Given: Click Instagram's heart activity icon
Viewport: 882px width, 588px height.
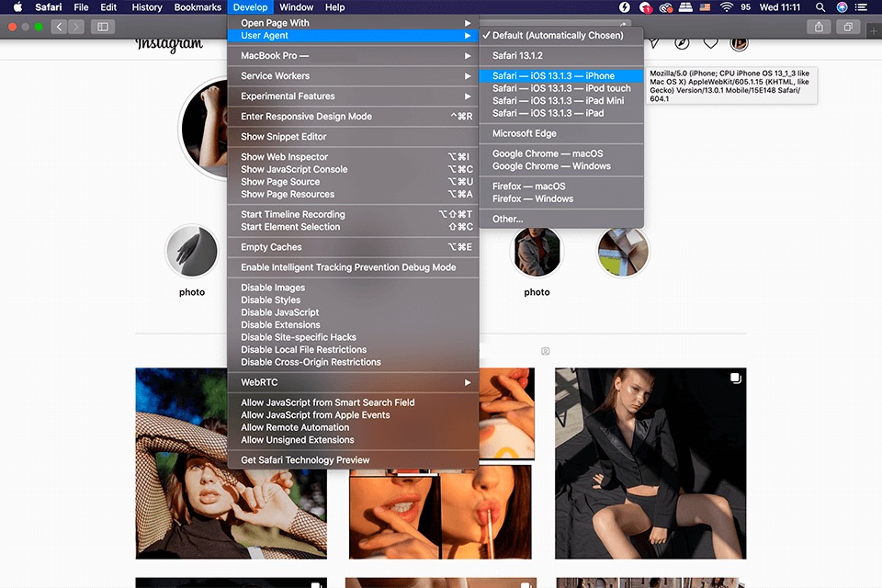Looking at the screenshot, I should (x=710, y=43).
